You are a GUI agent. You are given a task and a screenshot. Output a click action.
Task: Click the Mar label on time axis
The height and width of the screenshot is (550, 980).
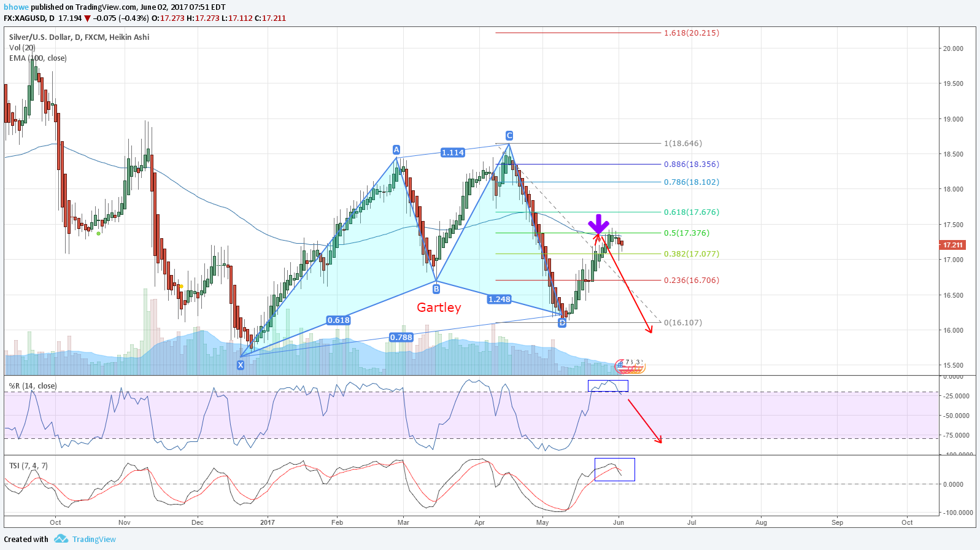tap(403, 523)
